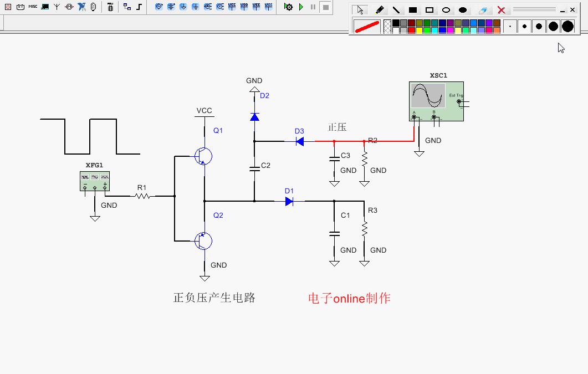Switch to the arrow pointer tool
The height and width of the screenshot is (374, 588).
tap(360, 10)
